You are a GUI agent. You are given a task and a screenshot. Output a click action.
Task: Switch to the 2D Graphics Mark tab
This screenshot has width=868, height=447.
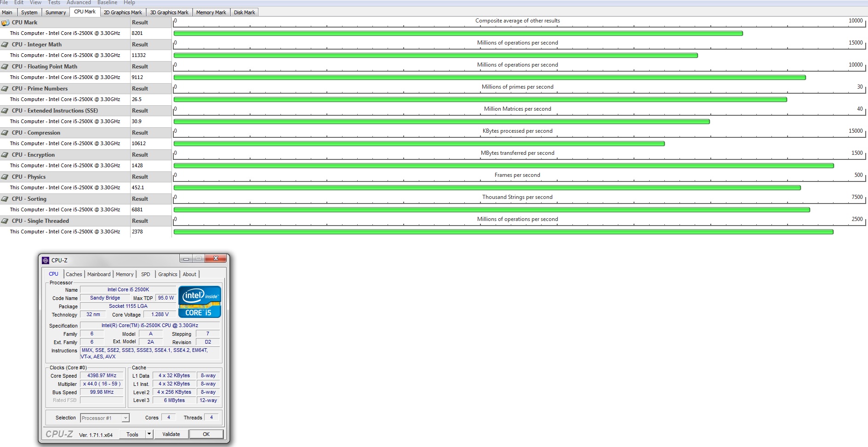[123, 12]
